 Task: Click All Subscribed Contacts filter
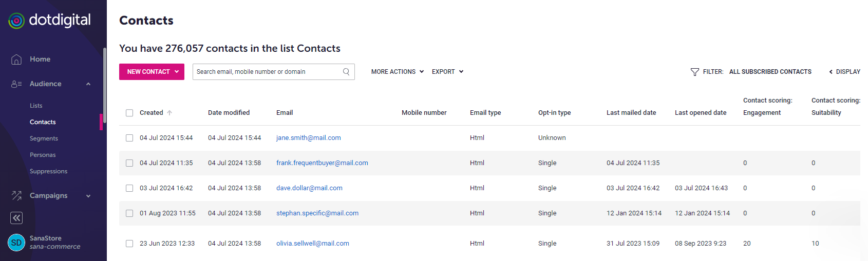point(770,72)
